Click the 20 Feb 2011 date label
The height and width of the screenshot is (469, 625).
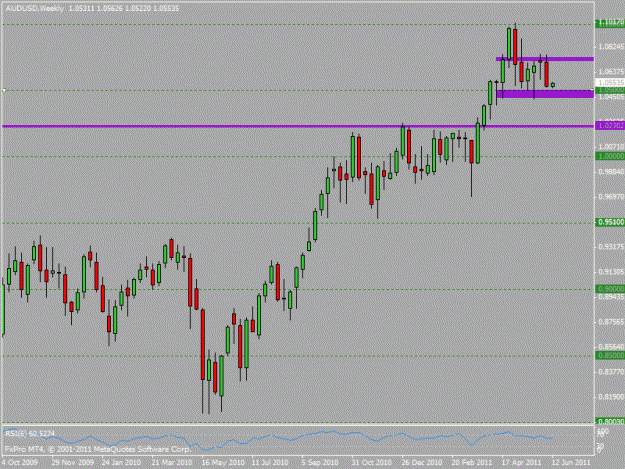(x=472, y=462)
